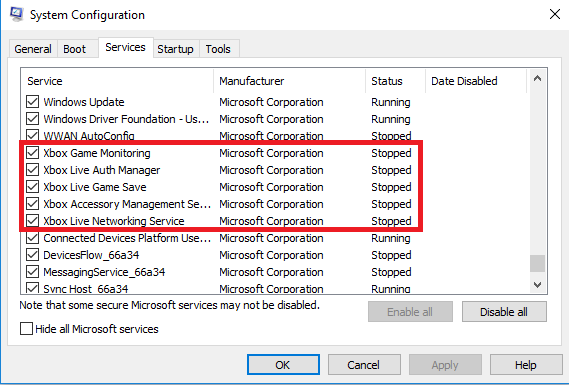This screenshot has height=385, width=569.
Task: Click the Date Disabled column header
Action: [x=476, y=81]
